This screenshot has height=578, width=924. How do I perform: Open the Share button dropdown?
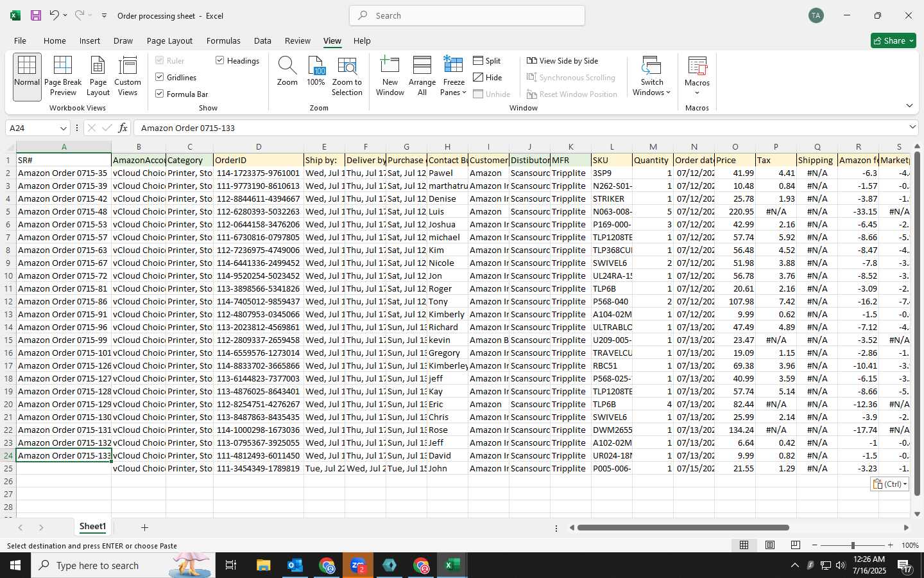[893, 40]
